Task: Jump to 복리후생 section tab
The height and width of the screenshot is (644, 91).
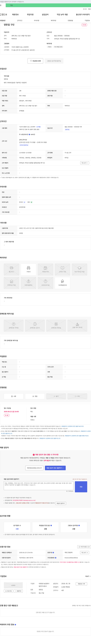Action: pyautogui.click(x=53, y=20)
